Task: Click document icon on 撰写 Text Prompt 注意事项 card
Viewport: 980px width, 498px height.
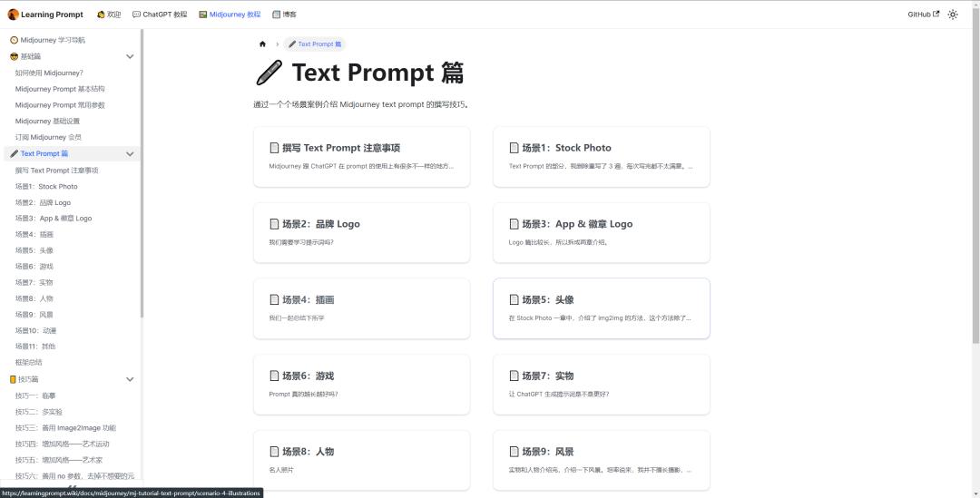Action: coord(274,148)
